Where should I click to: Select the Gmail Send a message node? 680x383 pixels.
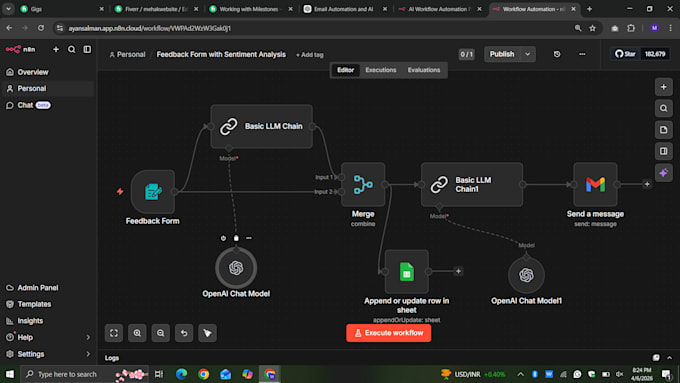click(595, 184)
